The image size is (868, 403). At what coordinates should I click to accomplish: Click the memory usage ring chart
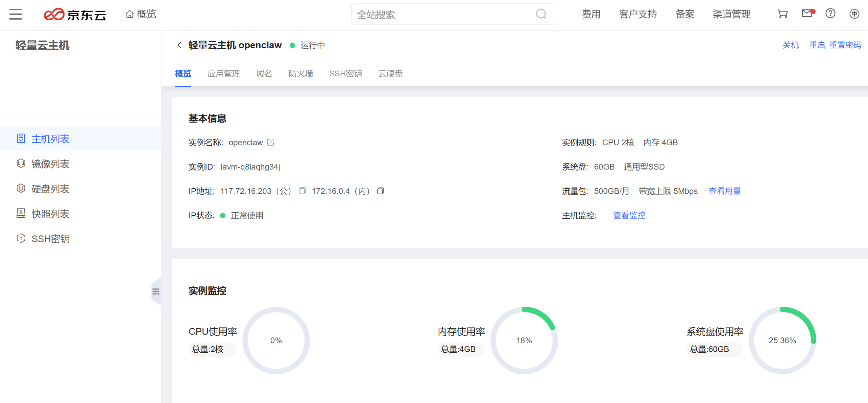[524, 340]
